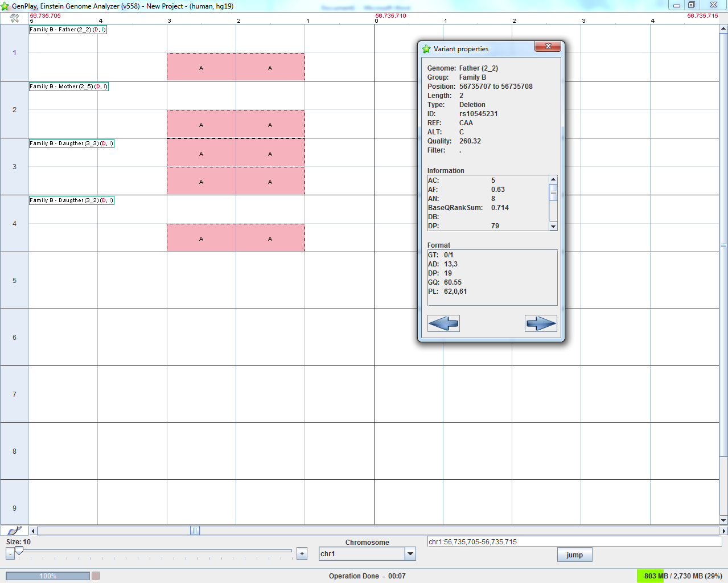
Task: Go to previous variant with left arrow
Action: pyautogui.click(x=443, y=323)
